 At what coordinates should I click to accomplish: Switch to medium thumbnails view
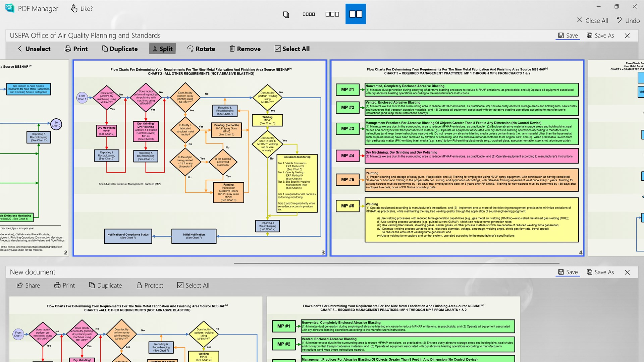332,14
